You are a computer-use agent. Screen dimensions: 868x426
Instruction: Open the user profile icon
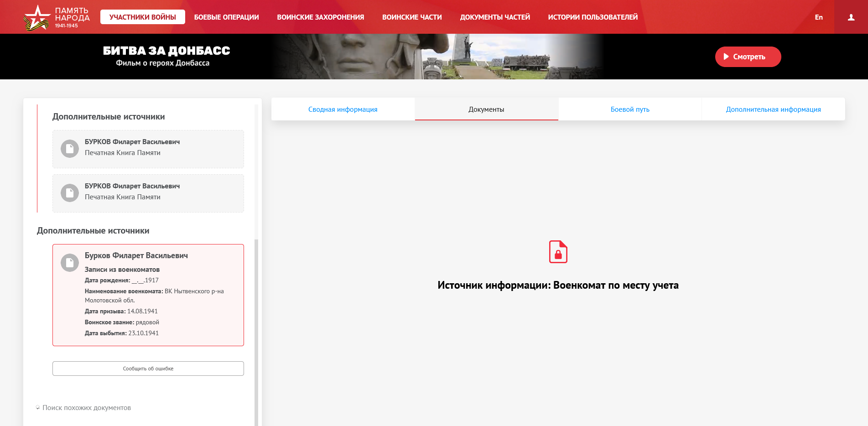click(851, 17)
